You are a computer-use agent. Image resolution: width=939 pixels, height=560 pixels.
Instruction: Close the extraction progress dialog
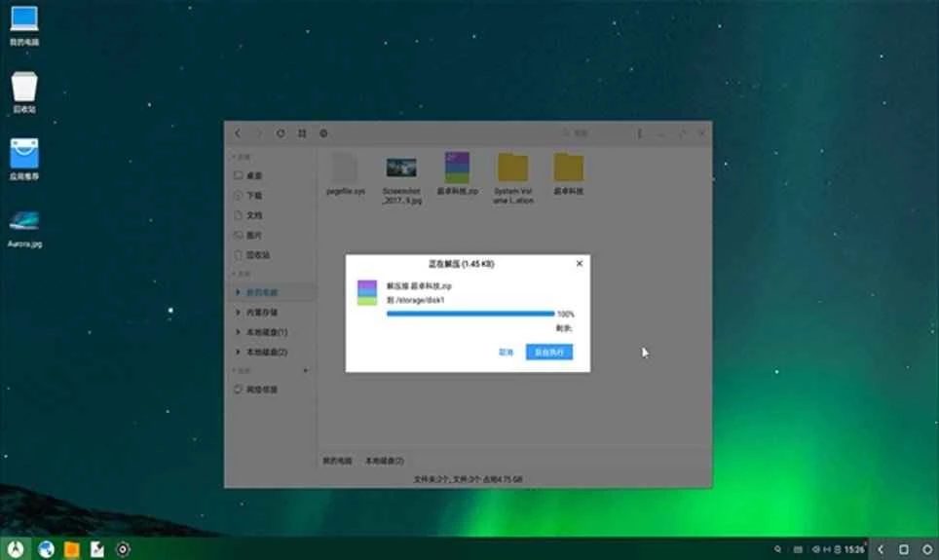point(580,263)
